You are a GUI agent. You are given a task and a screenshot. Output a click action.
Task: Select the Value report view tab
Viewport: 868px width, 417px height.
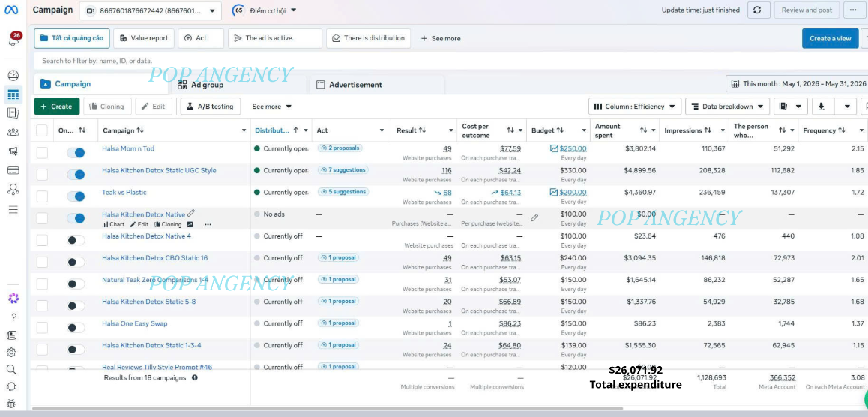coord(144,38)
